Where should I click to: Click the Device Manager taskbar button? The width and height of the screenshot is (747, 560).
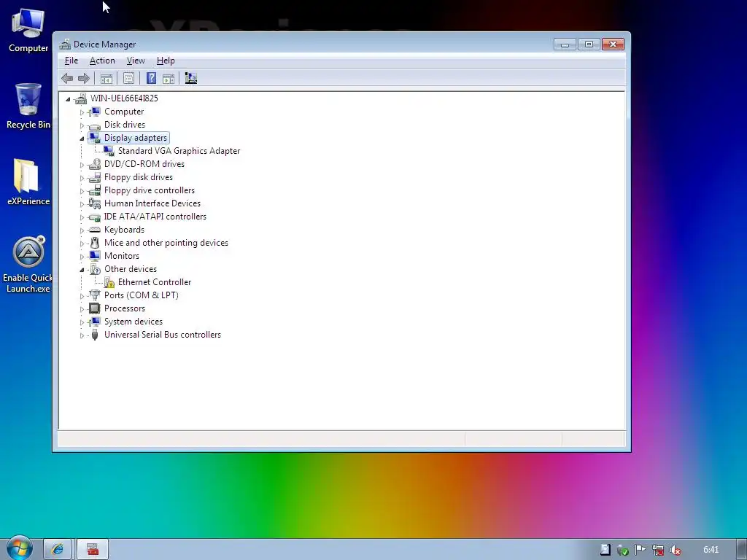click(x=93, y=550)
